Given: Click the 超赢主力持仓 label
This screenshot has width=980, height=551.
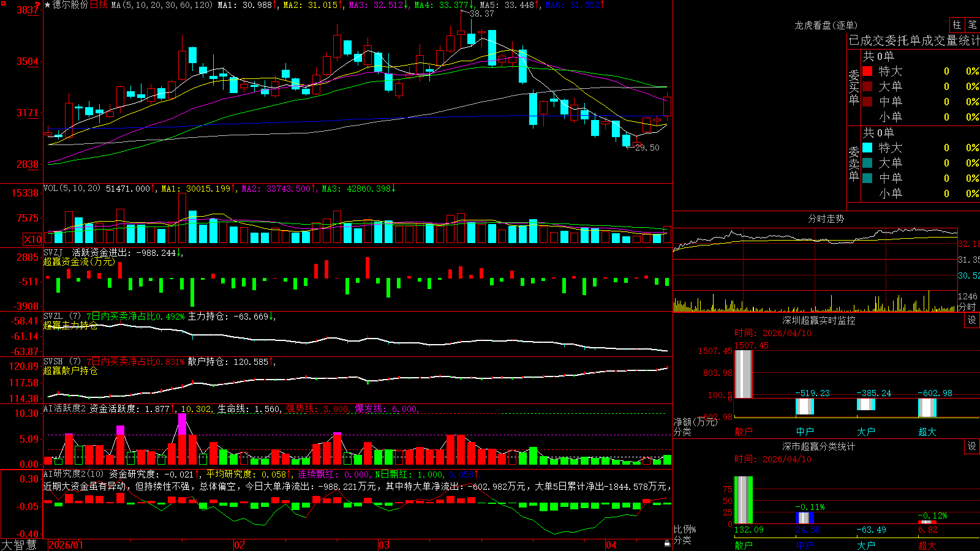Looking at the screenshot, I should (x=70, y=325).
